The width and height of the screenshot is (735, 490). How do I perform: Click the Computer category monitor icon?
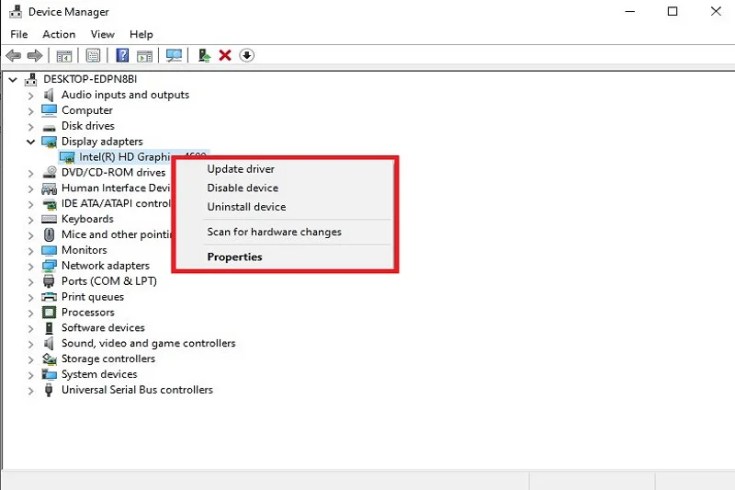(49, 110)
